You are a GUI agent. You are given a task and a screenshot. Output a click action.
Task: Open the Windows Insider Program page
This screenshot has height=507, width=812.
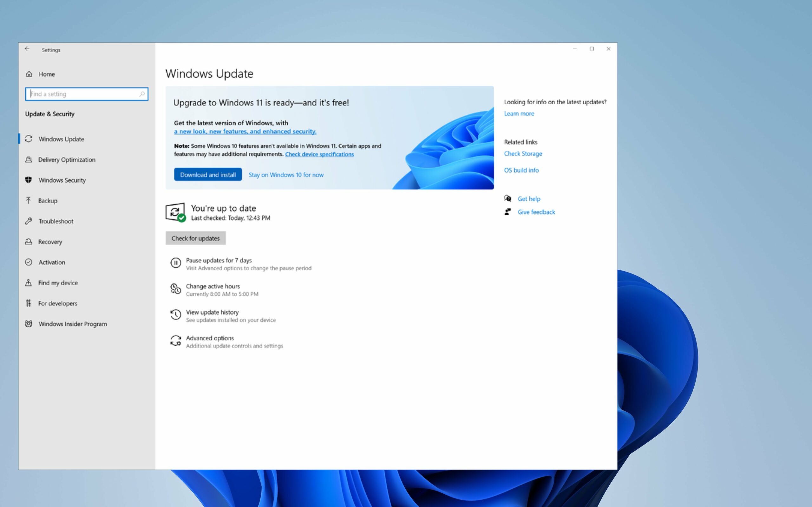pyautogui.click(x=72, y=324)
